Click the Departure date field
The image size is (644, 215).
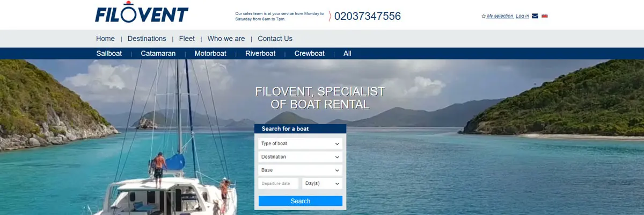click(279, 183)
